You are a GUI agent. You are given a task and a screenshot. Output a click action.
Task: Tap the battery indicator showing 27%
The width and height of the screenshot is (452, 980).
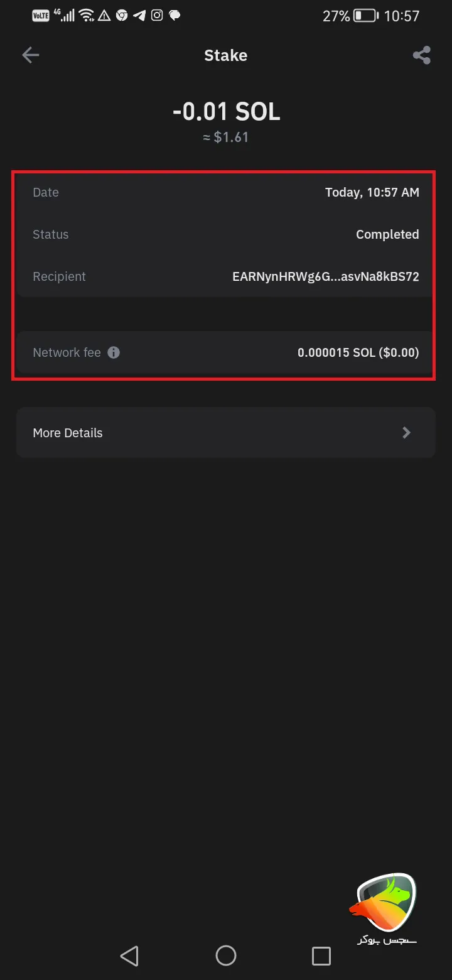point(350,16)
